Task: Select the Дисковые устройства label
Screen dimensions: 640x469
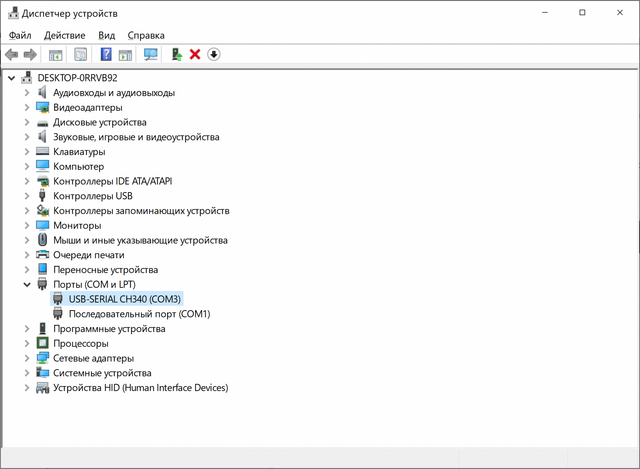Action: pyautogui.click(x=100, y=122)
